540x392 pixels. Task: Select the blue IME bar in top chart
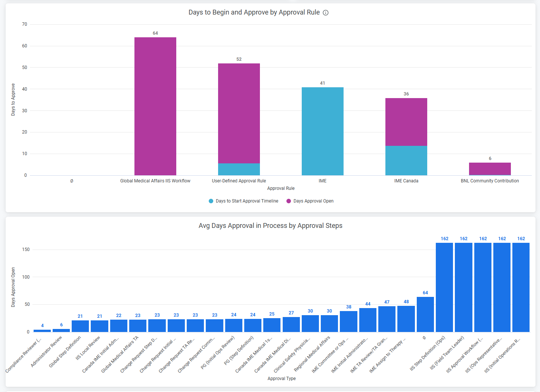point(323,131)
